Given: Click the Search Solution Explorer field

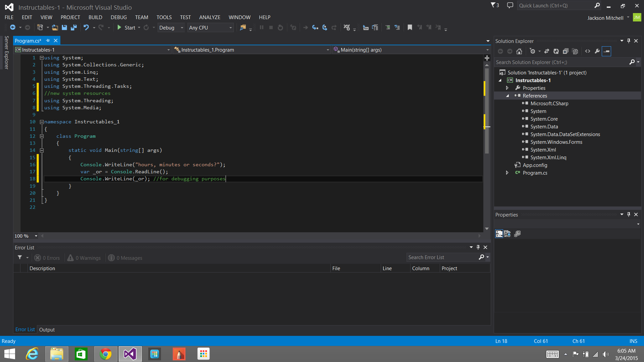Looking at the screenshot, I should 562,62.
